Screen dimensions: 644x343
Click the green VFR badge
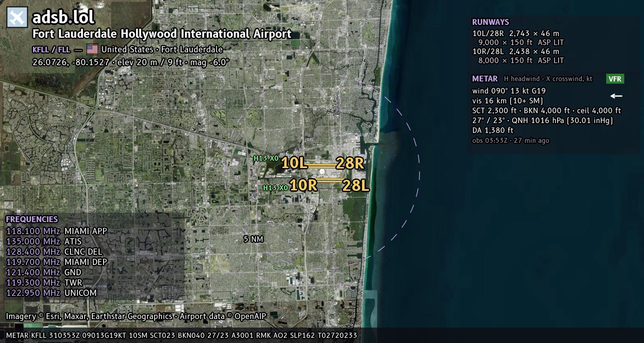[x=615, y=79]
